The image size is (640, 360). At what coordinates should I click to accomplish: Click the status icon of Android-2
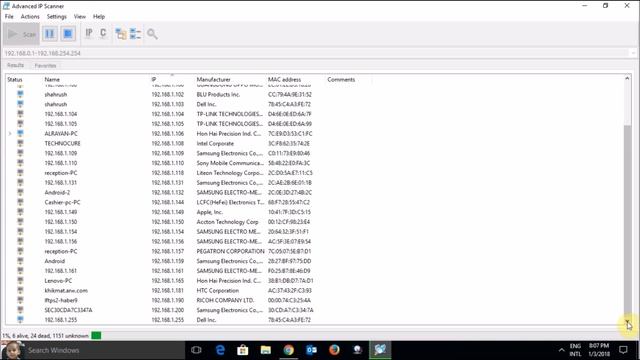[x=20, y=192]
